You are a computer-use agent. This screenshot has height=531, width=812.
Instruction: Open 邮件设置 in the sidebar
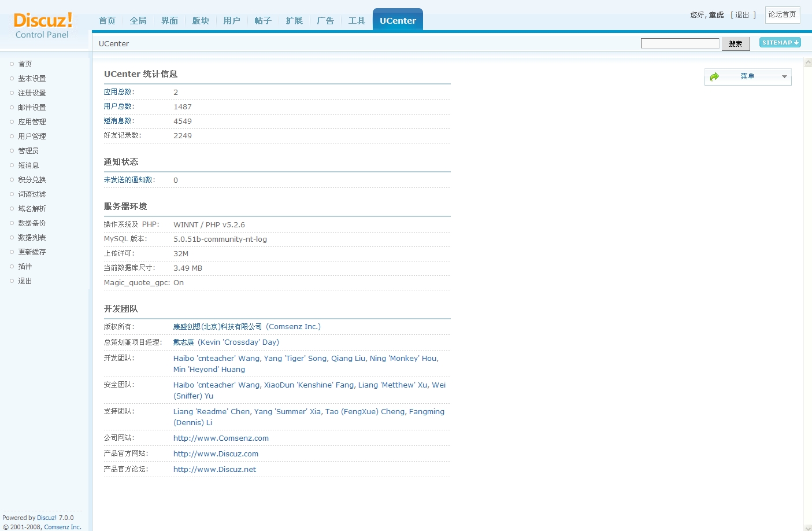pyautogui.click(x=32, y=108)
